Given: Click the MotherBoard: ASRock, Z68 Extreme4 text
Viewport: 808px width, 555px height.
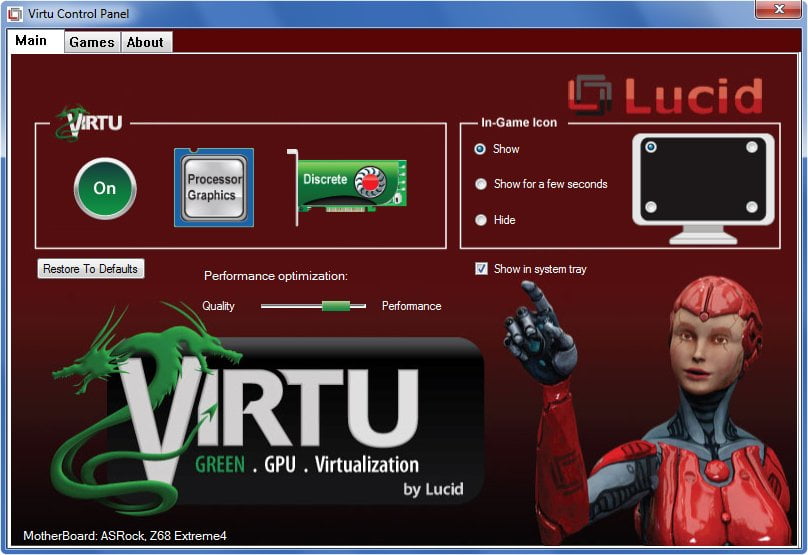Looking at the screenshot, I should (125, 536).
